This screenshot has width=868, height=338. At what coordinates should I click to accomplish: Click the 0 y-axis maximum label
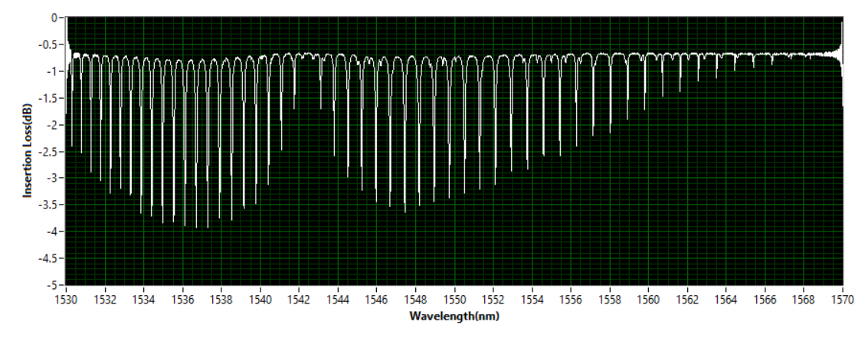56,17
